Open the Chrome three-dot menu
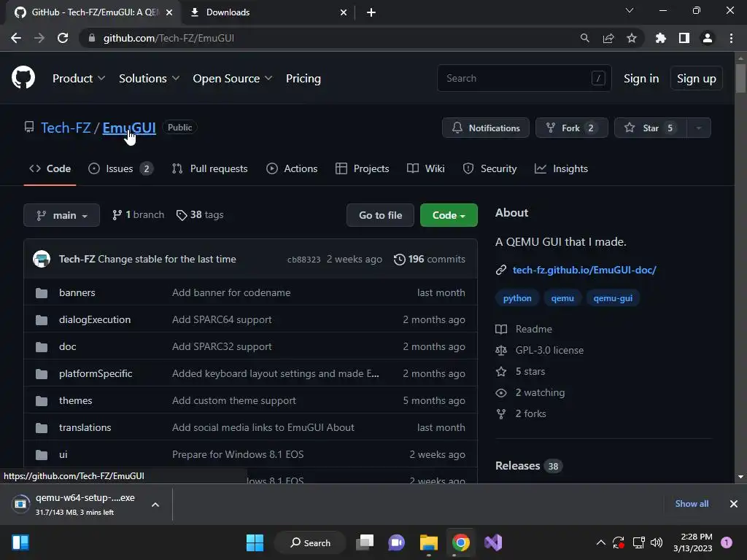This screenshot has width=747, height=560. [731, 38]
